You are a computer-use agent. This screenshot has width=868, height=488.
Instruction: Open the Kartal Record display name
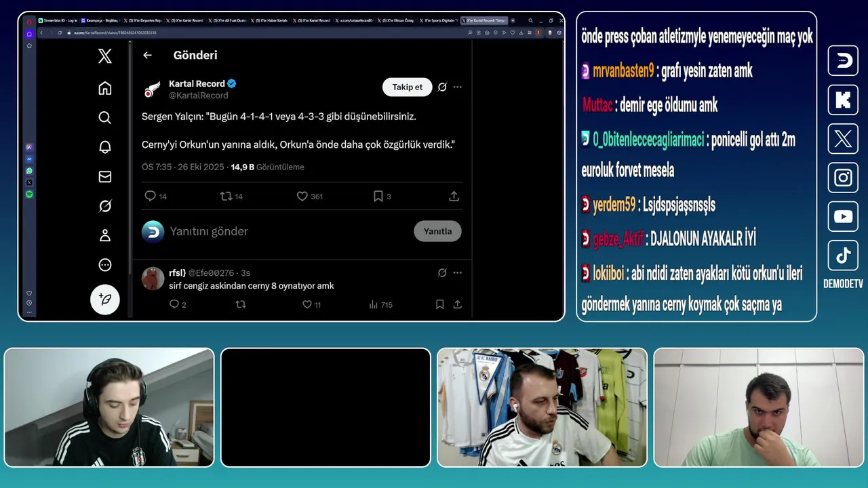click(x=197, y=83)
